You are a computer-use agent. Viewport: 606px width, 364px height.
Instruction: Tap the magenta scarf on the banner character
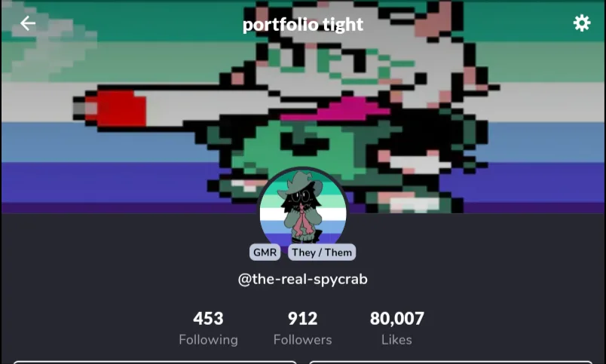[x=335, y=110]
